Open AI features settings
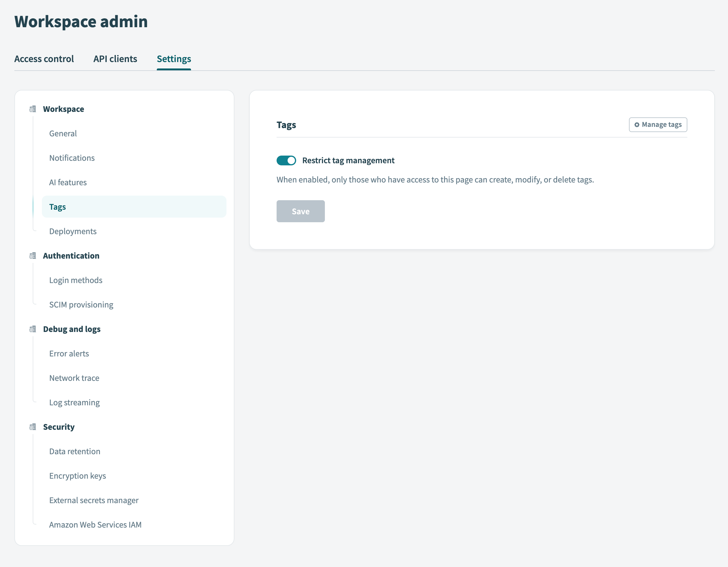The width and height of the screenshot is (728, 567). pyautogui.click(x=68, y=182)
